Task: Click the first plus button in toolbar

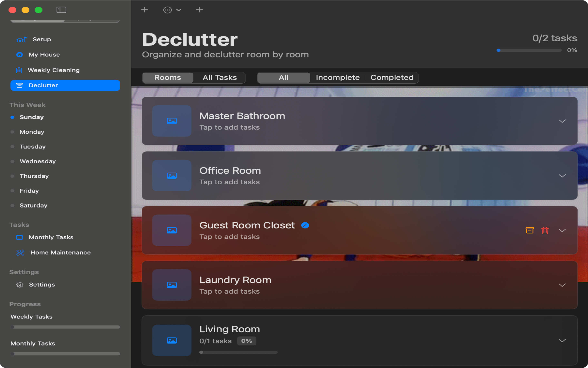Action: (x=145, y=10)
